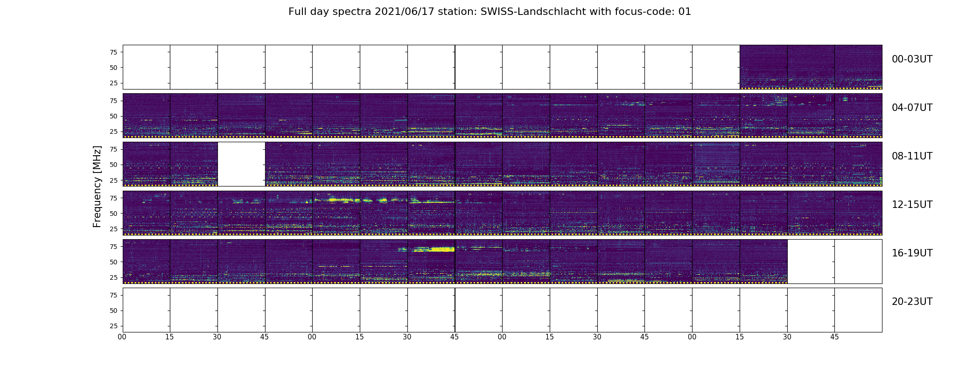Select the 75 MHz tick of the 04-07UT row
Screen dimensions: 980x373
coord(113,101)
